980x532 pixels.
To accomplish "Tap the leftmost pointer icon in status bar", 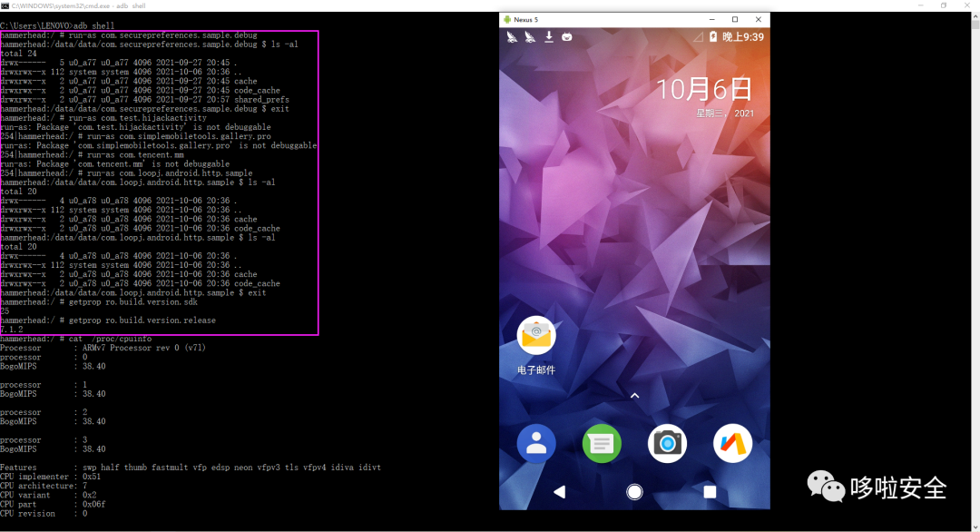I will [511, 36].
